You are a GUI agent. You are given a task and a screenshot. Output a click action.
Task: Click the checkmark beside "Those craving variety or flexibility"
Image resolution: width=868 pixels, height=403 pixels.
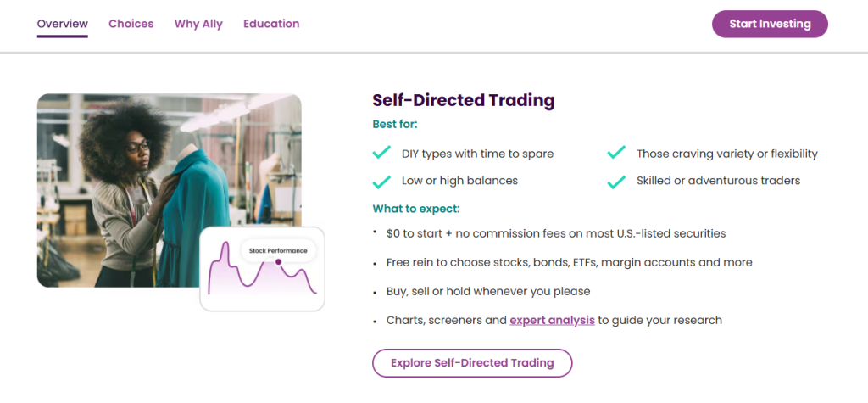click(x=616, y=154)
